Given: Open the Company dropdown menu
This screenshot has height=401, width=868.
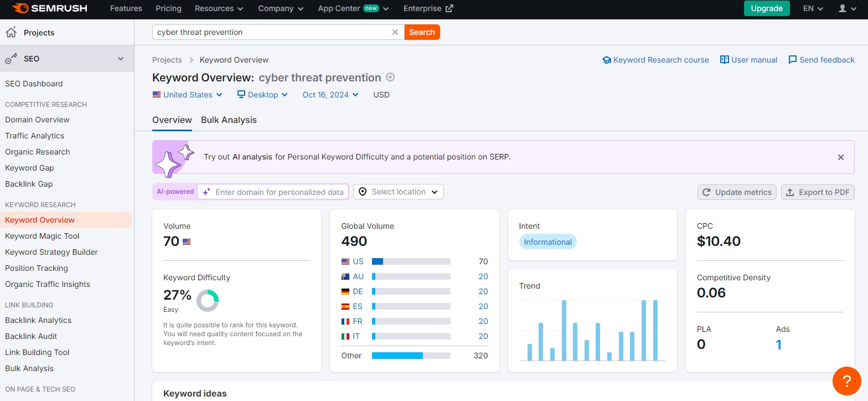Looking at the screenshot, I should (x=281, y=8).
